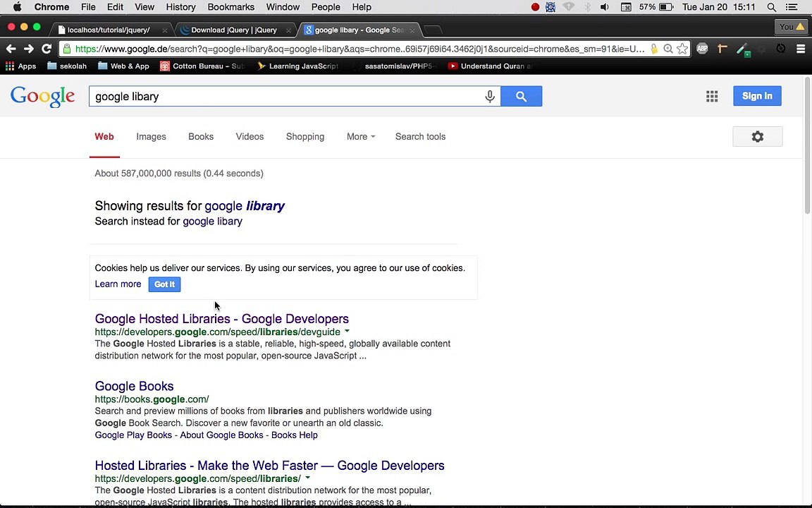Expand dropdown arrow beside speed/libraries/ URL
Screen dimensions: 812x508
(x=307, y=478)
